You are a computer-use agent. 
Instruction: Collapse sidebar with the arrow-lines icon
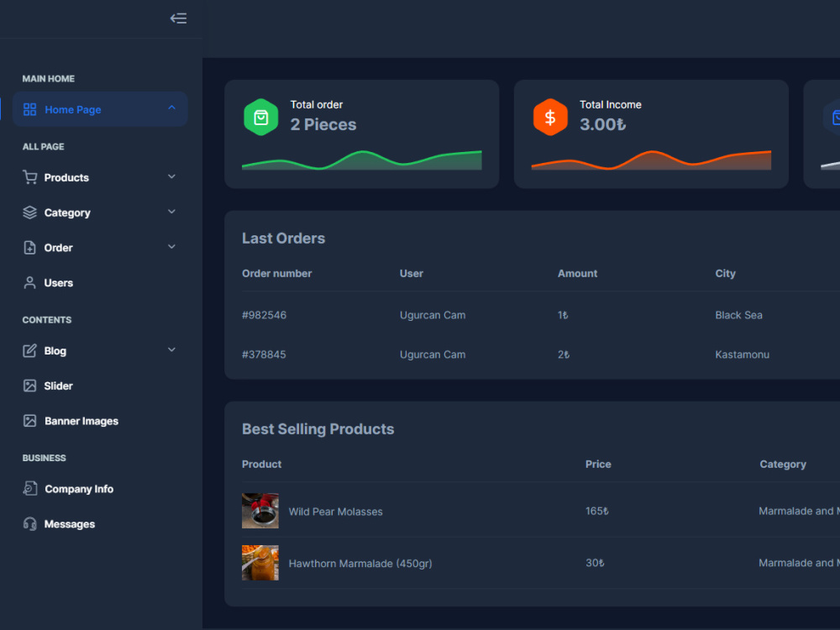coord(178,18)
